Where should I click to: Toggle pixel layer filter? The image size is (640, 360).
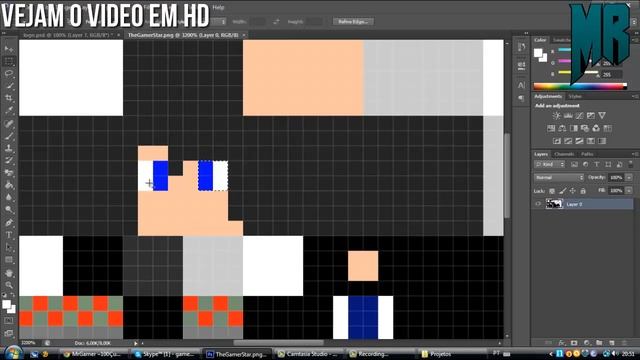click(x=574, y=164)
